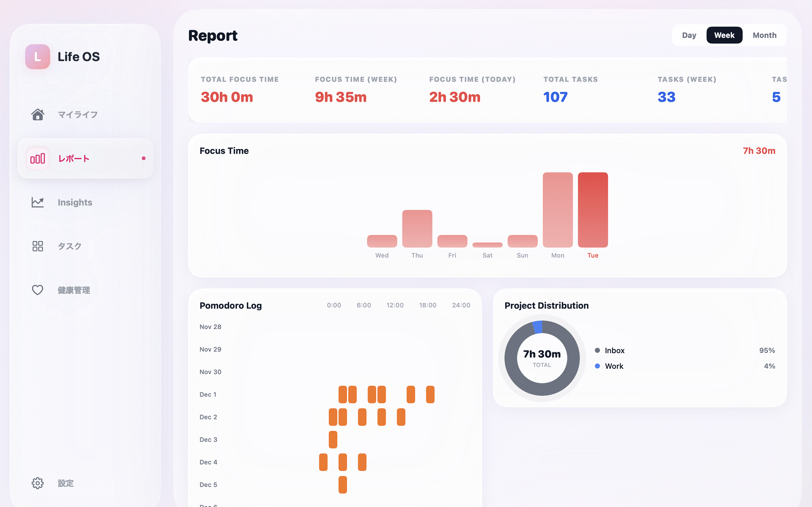Go to the タスク menu item
The height and width of the screenshot is (507, 812).
coord(70,246)
